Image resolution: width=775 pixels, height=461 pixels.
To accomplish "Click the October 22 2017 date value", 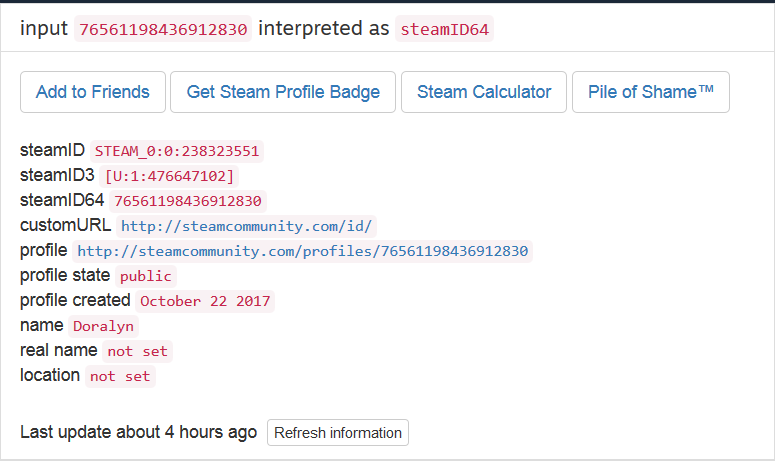I will (205, 301).
